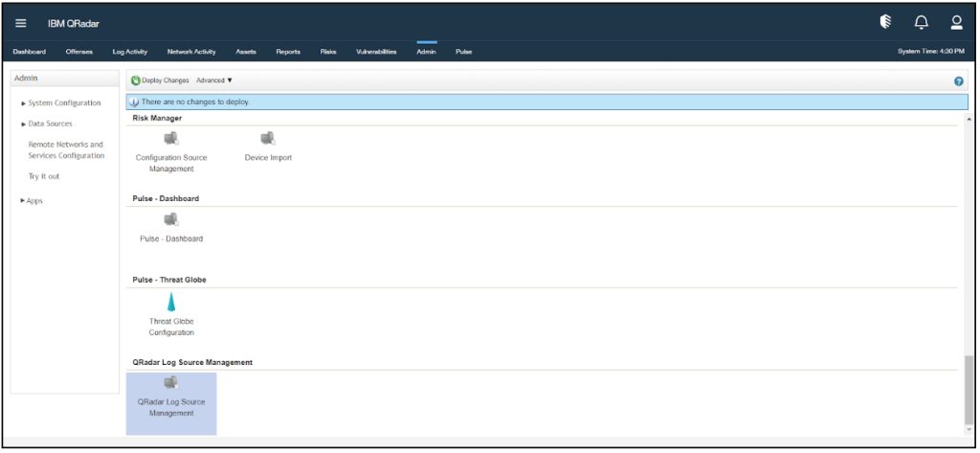Open the Pulse - Dashboard icon
This screenshot has width=980, height=453.
pyautogui.click(x=170, y=219)
